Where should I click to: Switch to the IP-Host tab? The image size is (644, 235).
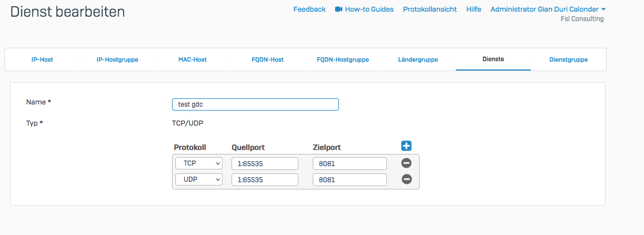click(42, 59)
